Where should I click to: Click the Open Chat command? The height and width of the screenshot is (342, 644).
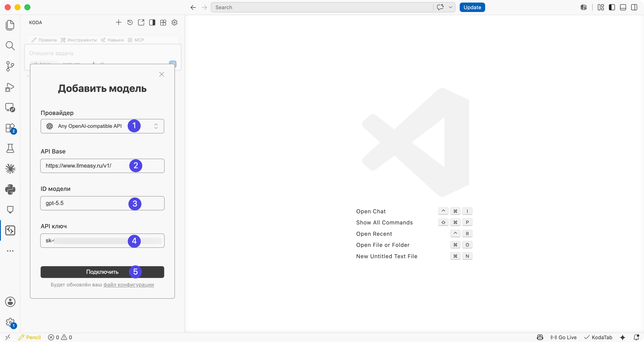(371, 211)
